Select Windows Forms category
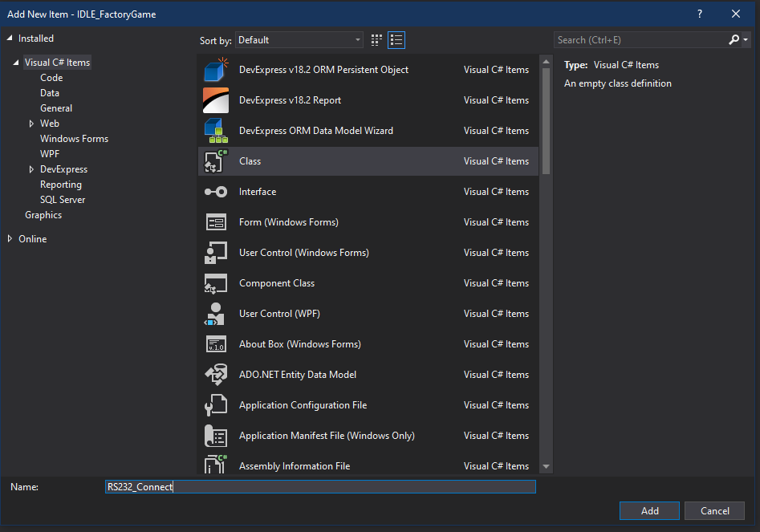 point(74,139)
